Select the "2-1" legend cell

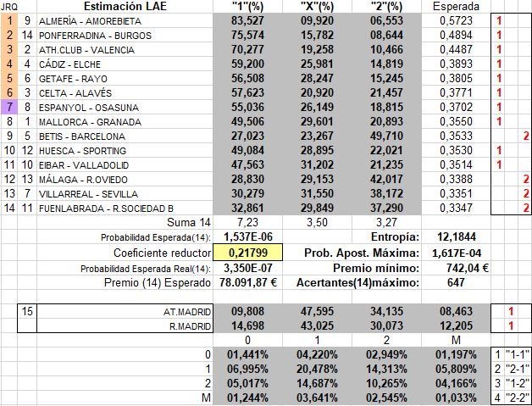pyautogui.click(x=518, y=369)
